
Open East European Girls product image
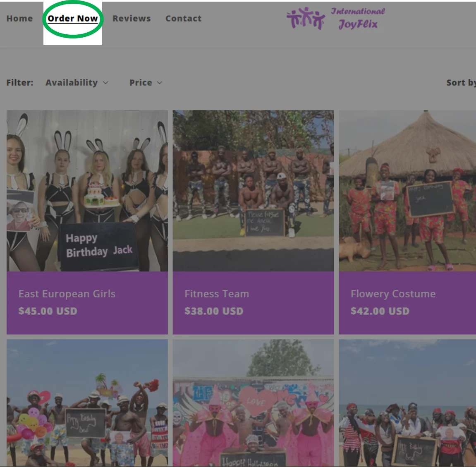click(87, 191)
